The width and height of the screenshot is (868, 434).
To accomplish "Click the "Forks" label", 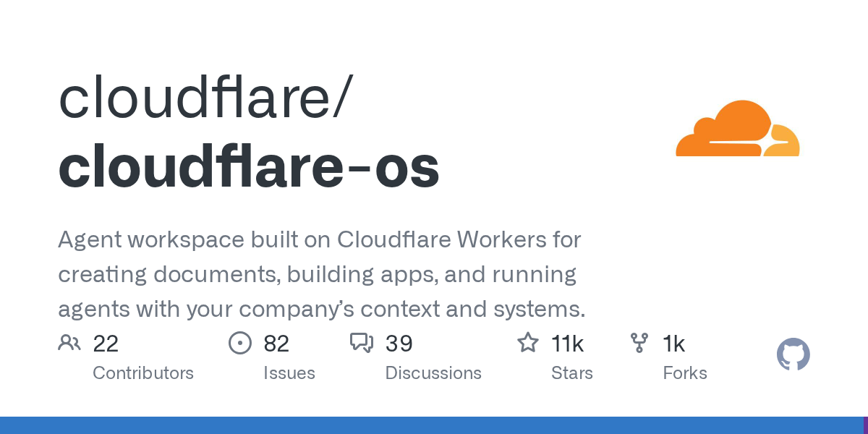I will 685,373.
